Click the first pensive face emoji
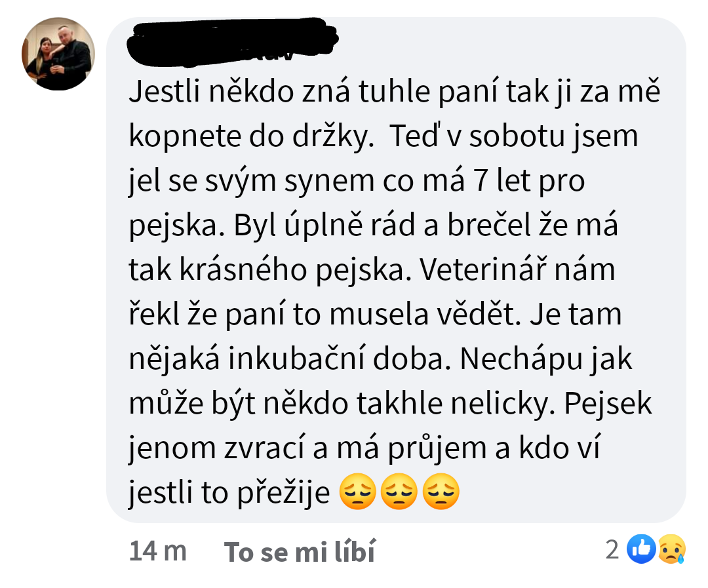 [x=357, y=492]
